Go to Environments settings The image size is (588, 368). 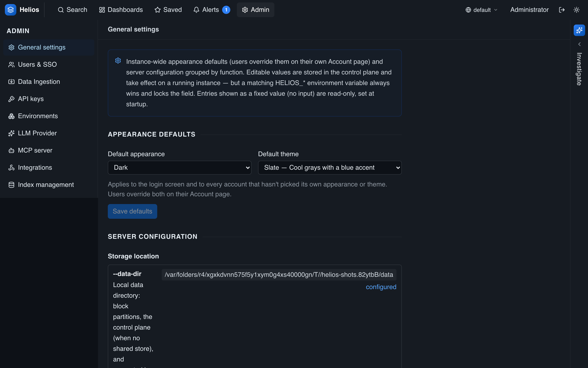click(49, 116)
